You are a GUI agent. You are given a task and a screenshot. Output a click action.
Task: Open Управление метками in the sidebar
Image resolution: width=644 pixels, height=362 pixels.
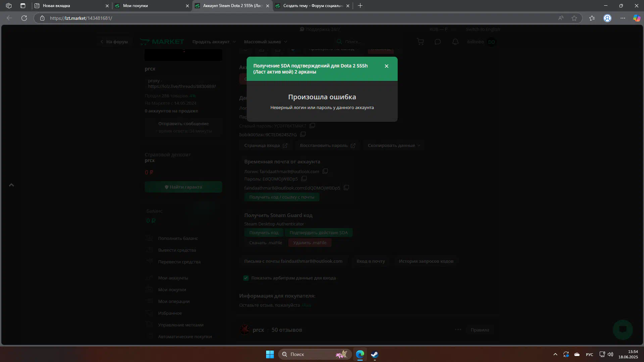tap(181, 325)
